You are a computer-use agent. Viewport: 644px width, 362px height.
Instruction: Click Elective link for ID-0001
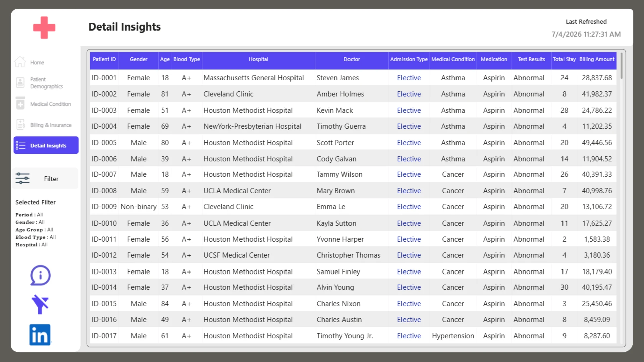click(409, 78)
